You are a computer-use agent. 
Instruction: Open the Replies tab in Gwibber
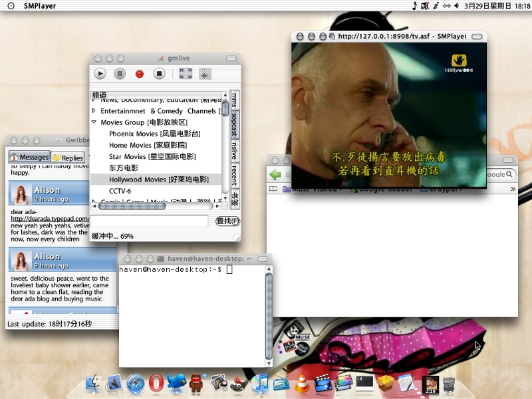pyautogui.click(x=68, y=158)
